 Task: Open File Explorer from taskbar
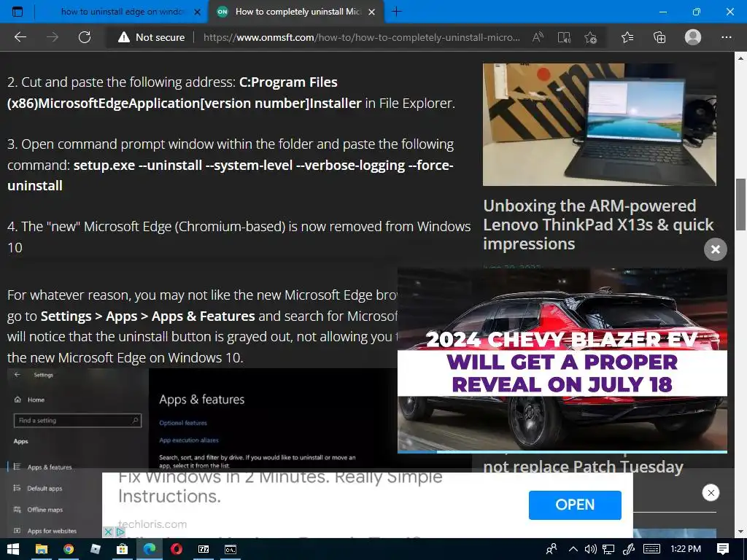point(42,549)
